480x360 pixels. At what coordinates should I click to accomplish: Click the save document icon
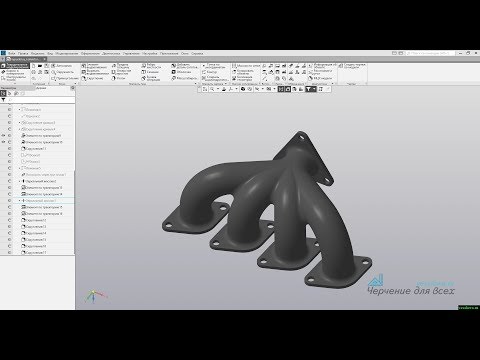[x=47, y=66]
